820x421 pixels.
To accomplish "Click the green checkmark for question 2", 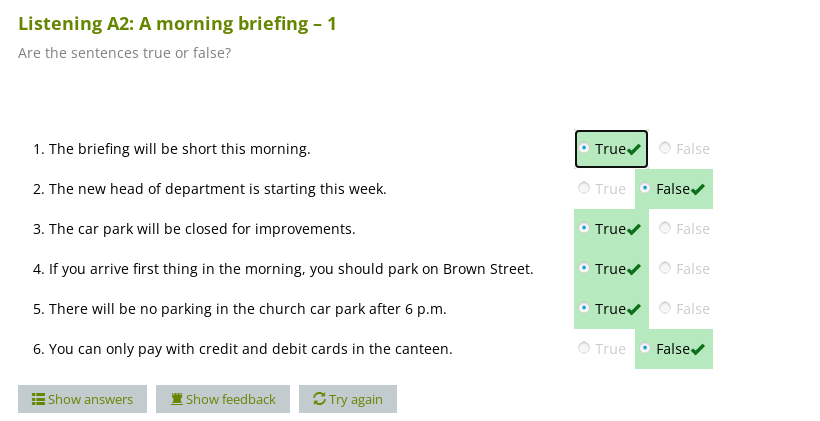I will click(698, 189).
